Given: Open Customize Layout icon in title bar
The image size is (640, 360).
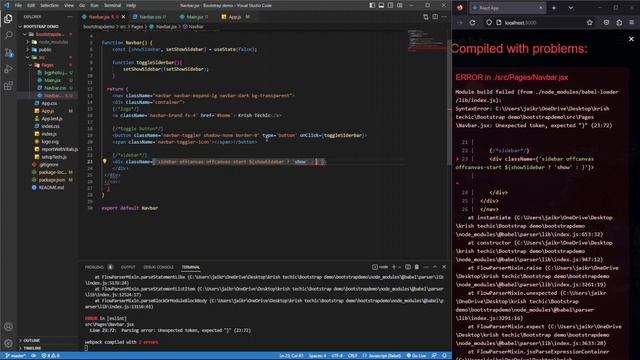Looking at the screenshot, I should pyautogui.click(x=400, y=5).
